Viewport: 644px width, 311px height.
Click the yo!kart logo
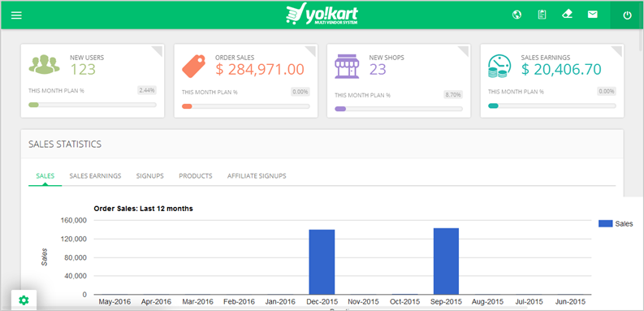click(322, 15)
